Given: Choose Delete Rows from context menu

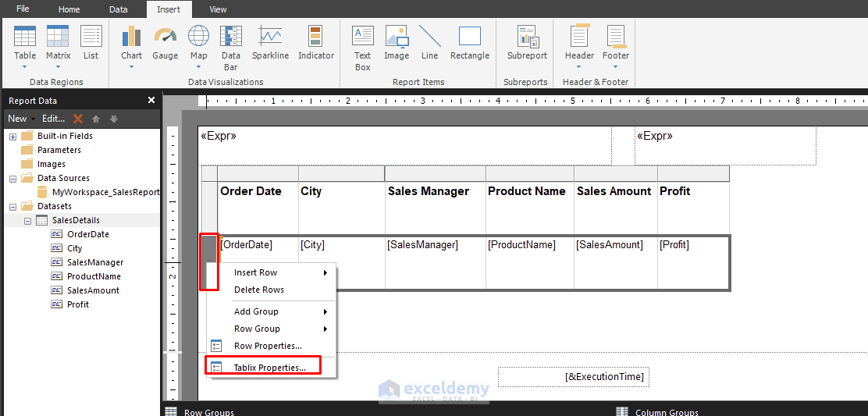Looking at the screenshot, I should click(x=271, y=290).
